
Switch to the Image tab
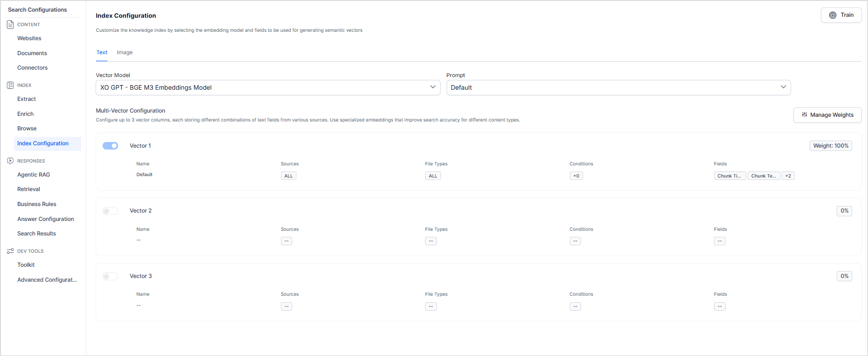(125, 52)
